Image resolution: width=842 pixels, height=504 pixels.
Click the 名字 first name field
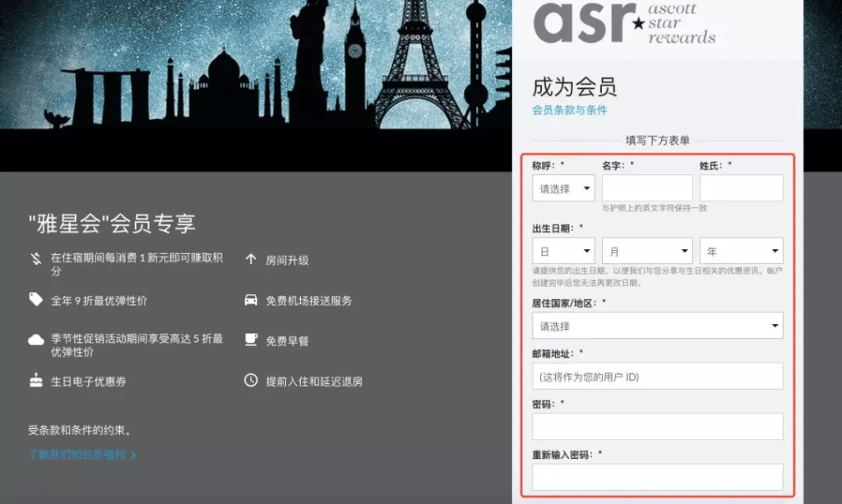(646, 188)
